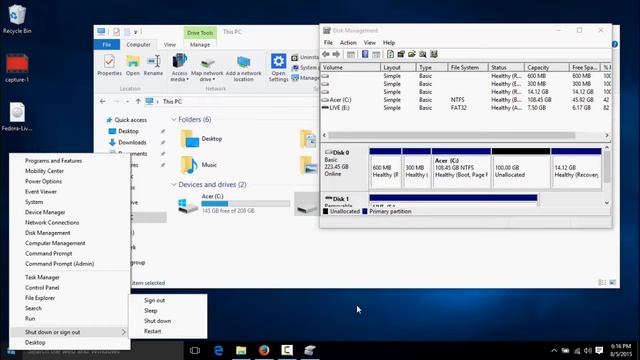Sort by the Capacity column header
The height and width of the screenshot is (360, 640).
[547, 67]
